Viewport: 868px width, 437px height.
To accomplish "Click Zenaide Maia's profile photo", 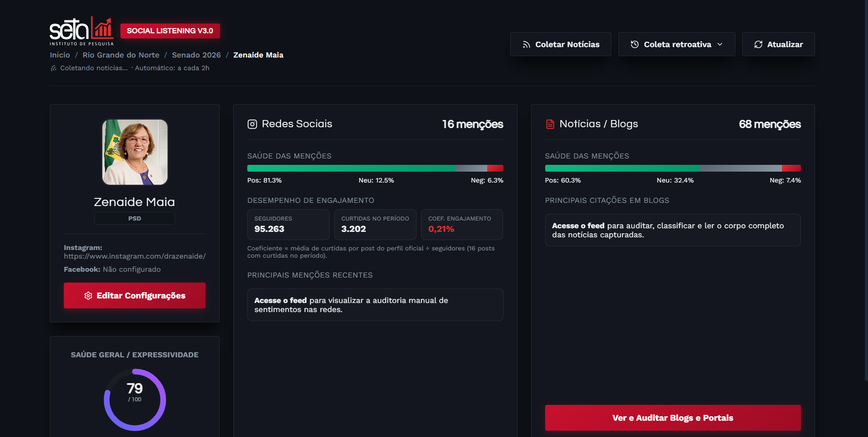I will click(135, 152).
